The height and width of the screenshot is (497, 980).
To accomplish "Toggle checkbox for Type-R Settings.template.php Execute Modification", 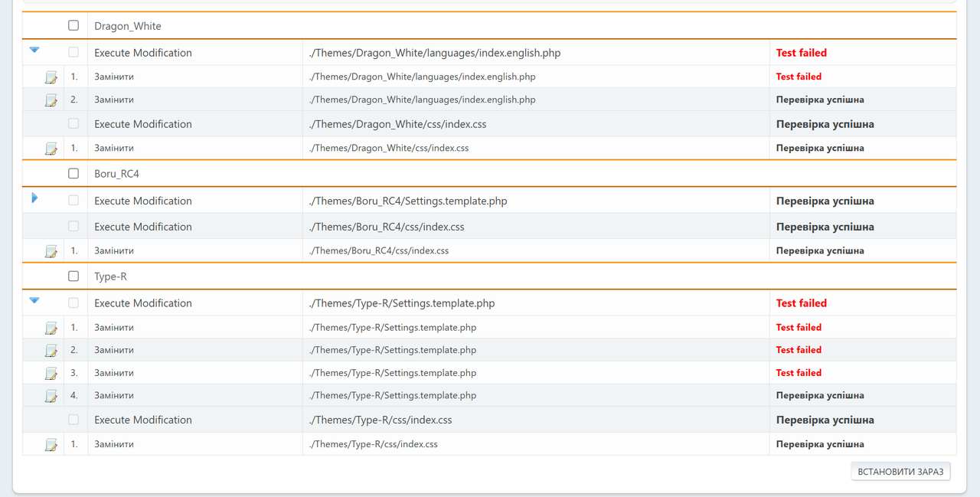I will point(73,302).
